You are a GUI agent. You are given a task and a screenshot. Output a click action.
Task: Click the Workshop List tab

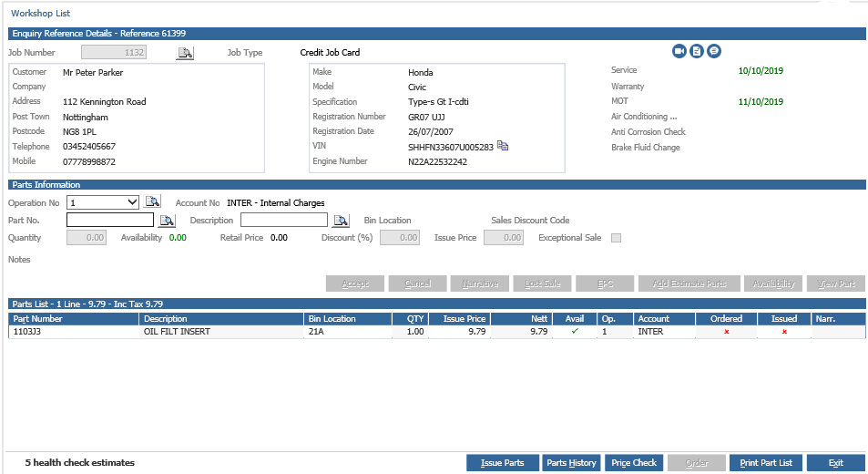click(x=40, y=14)
